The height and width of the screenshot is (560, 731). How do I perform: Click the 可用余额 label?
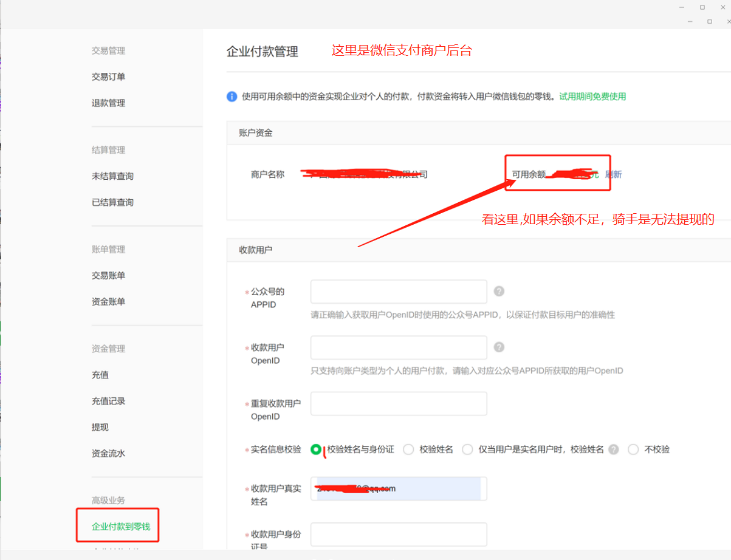pos(529,174)
